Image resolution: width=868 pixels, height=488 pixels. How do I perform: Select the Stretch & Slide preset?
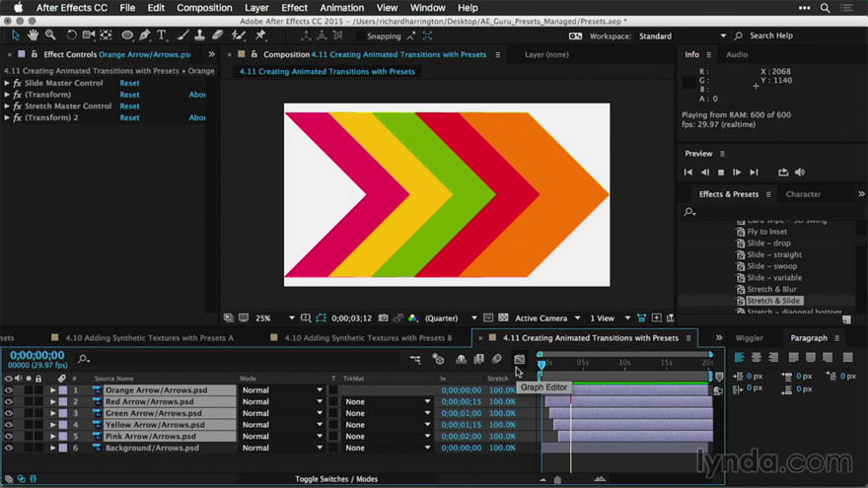coord(773,301)
